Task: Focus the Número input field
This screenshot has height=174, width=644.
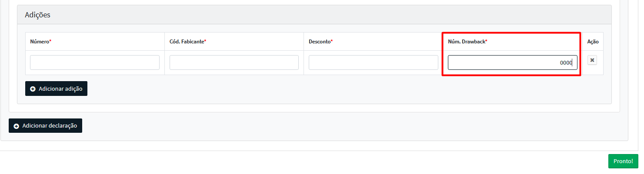Action: 95,62
